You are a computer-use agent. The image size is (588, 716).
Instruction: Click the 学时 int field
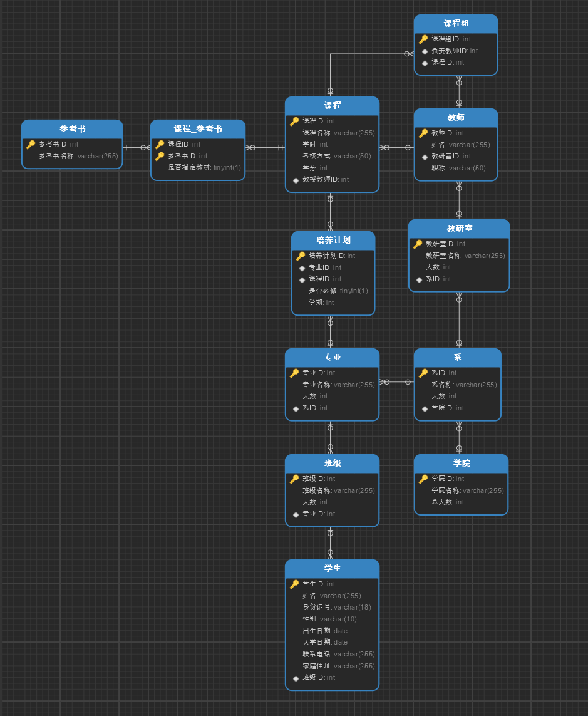coord(315,144)
